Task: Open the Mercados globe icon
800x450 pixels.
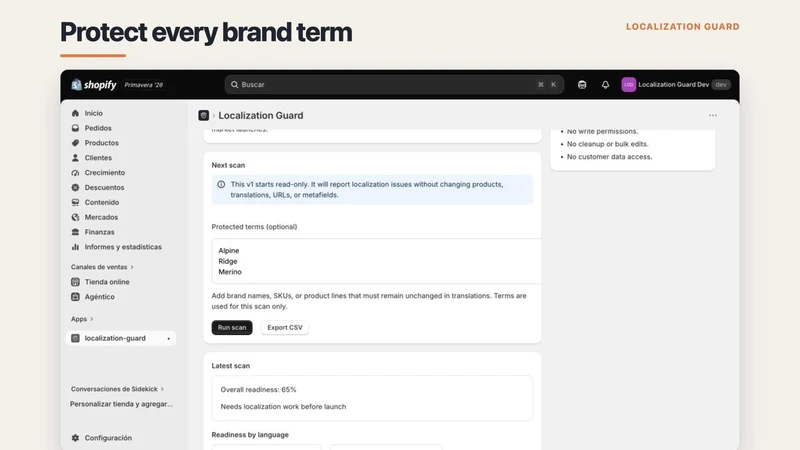Action: [x=76, y=217]
